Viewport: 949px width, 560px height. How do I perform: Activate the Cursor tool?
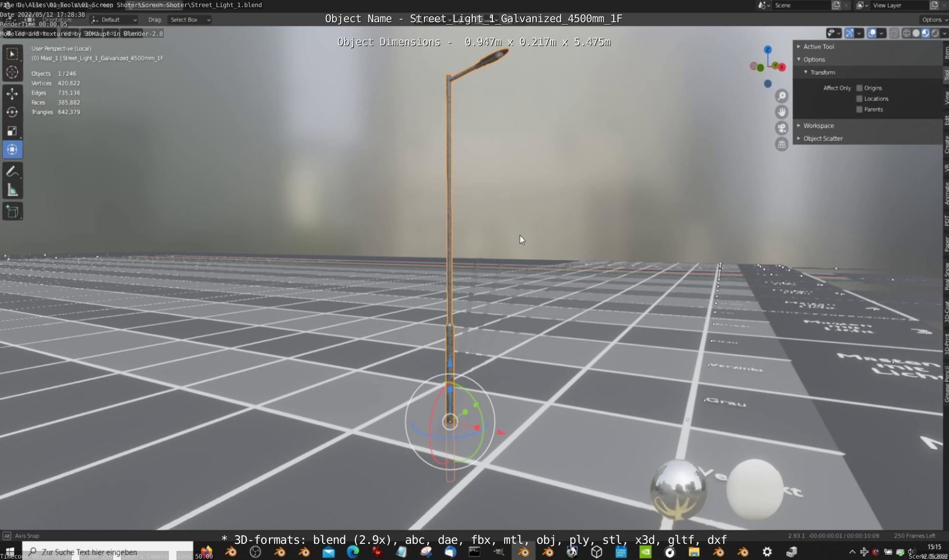click(13, 72)
